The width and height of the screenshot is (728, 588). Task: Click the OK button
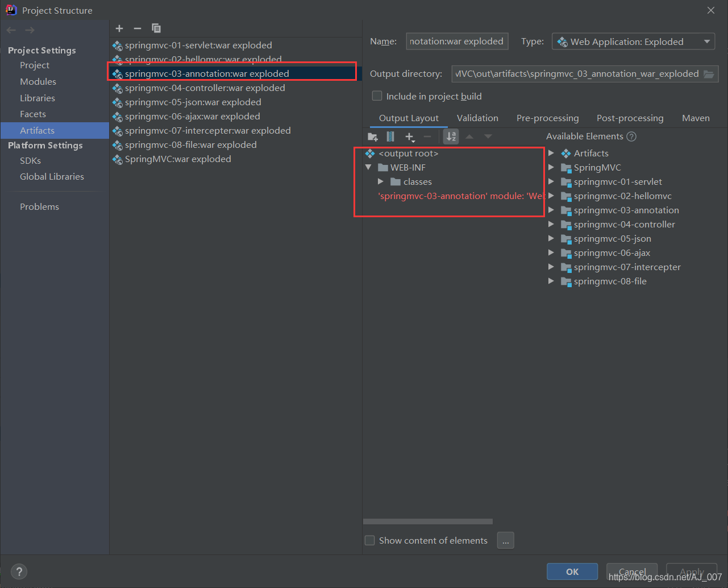572,572
